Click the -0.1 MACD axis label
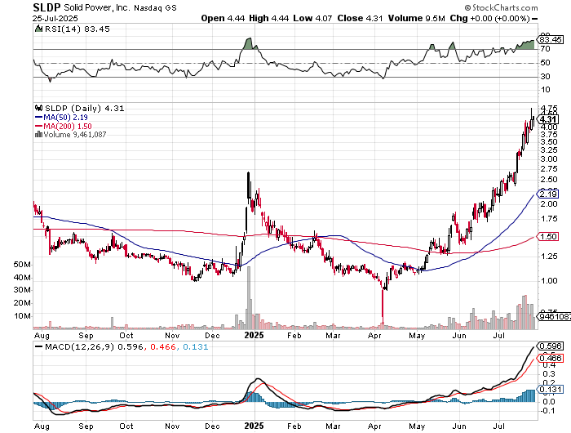The height and width of the screenshot is (433, 571). tap(547, 411)
